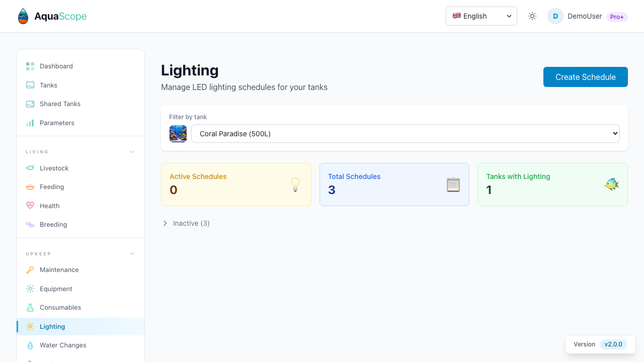Viewport: 644px width, 362px height.
Task: Click the Create Schedule button
Action: click(585, 77)
